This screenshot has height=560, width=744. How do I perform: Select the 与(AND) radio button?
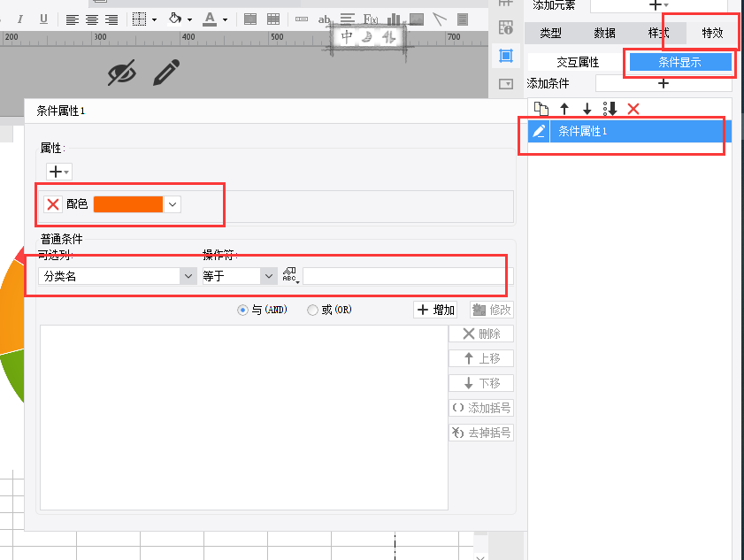242,311
